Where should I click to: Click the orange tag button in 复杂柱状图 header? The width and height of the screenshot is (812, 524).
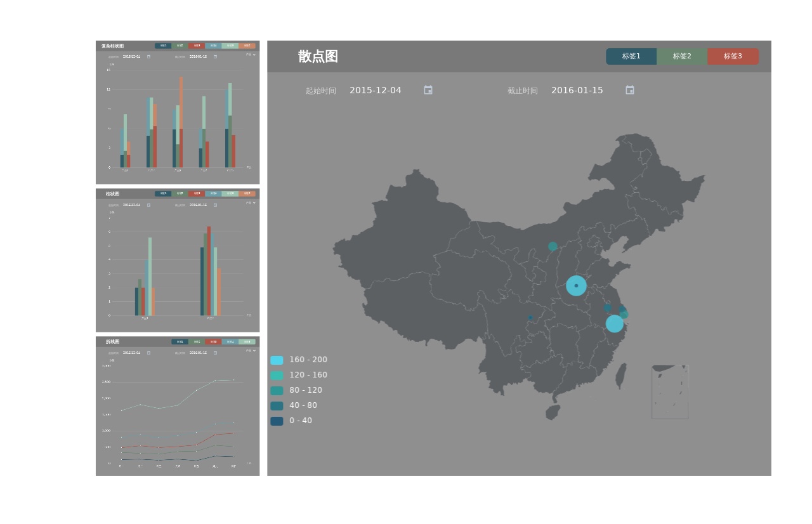coord(247,46)
